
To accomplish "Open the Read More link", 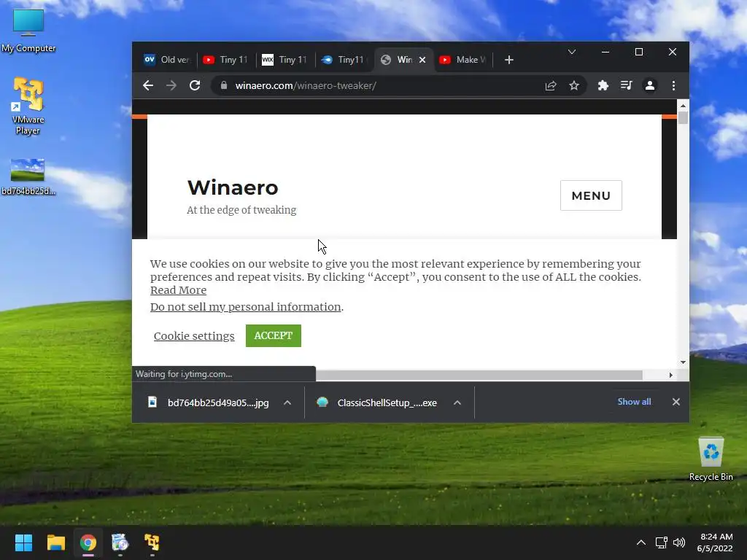I will pyautogui.click(x=178, y=290).
